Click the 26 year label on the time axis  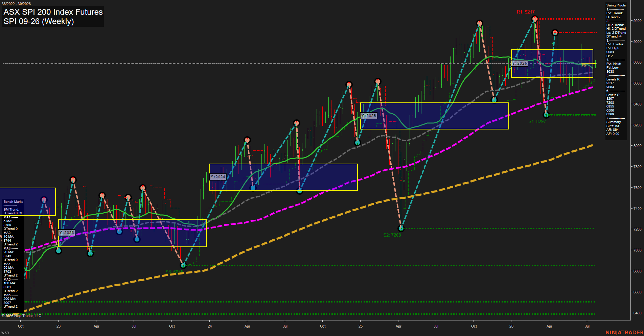511,326
